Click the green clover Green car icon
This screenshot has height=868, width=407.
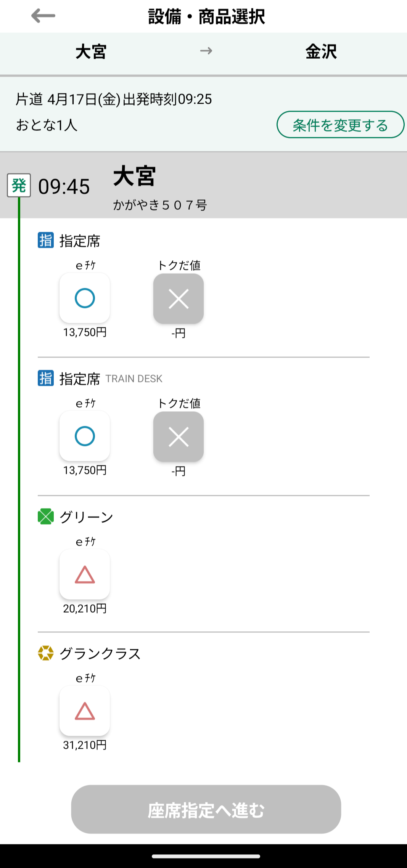(46, 517)
